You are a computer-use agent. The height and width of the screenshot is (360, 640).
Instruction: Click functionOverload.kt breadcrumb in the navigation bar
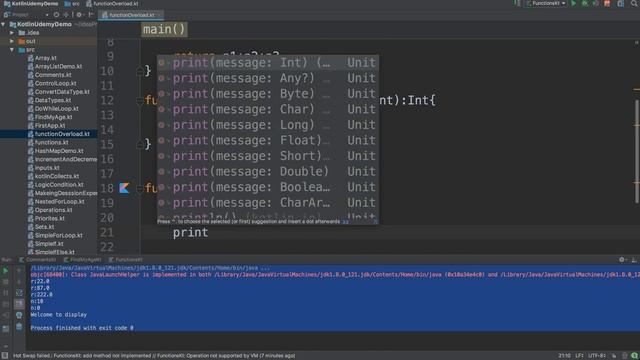(112, 4)
